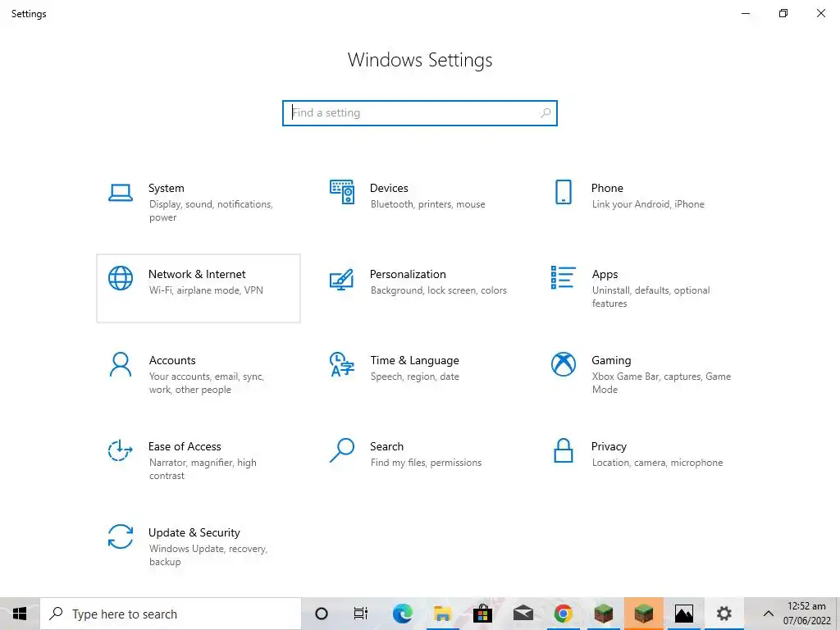Click the Devices keyboard and speaker icon
Image resolution: width=840 pixels, height=630 pixels.
[x=342, y=192]
